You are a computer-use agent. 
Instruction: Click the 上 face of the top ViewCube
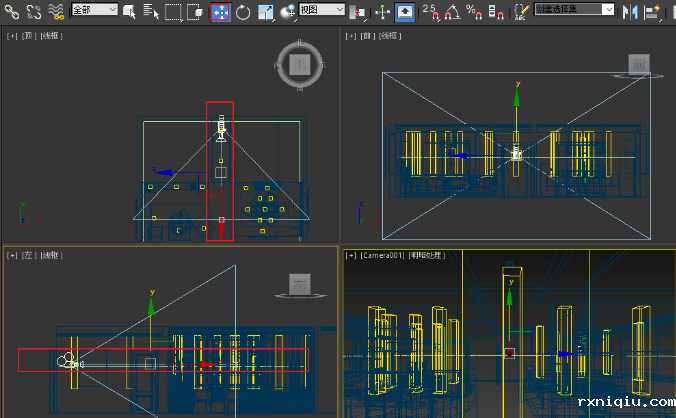[300, 65]
